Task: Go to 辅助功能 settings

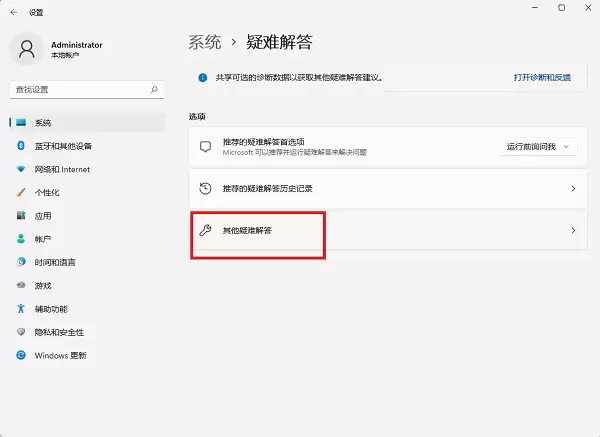Action: [x=51, y=309]
